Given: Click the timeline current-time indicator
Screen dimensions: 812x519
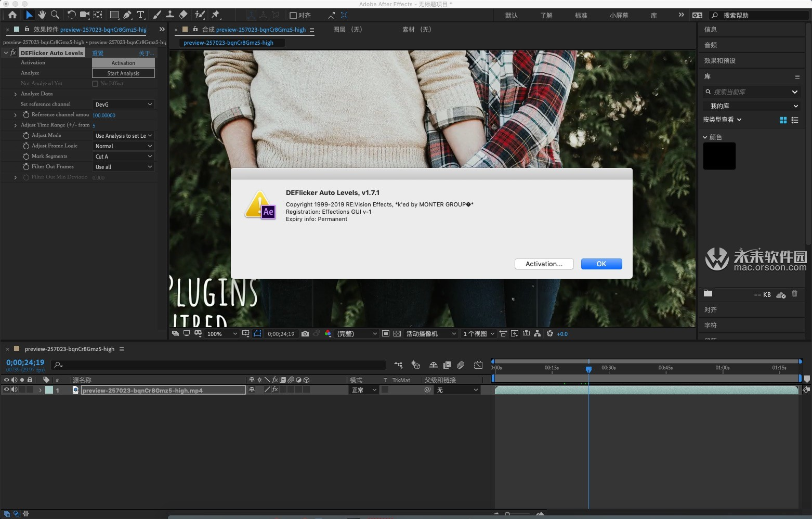Looking at the screenshot, I should point(588,369).
